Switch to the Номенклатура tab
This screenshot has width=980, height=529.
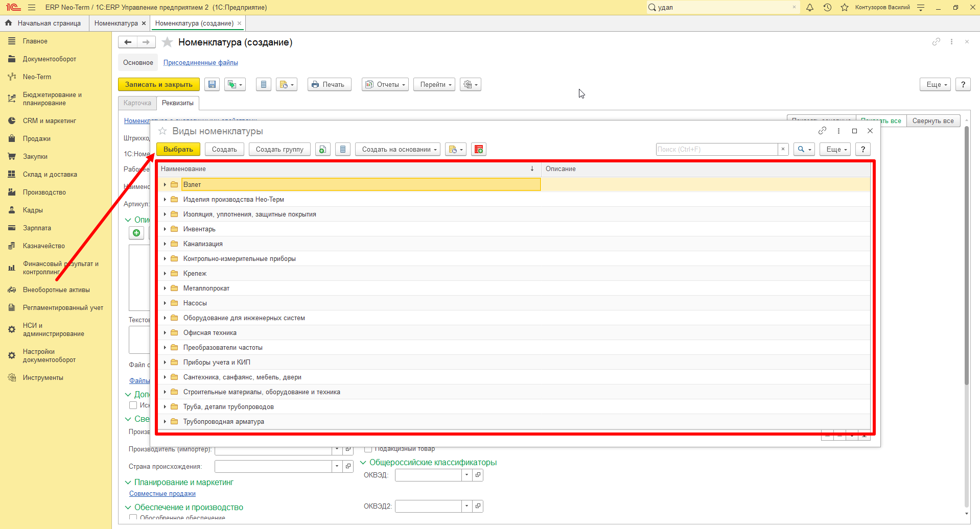(x=116, y=23)
